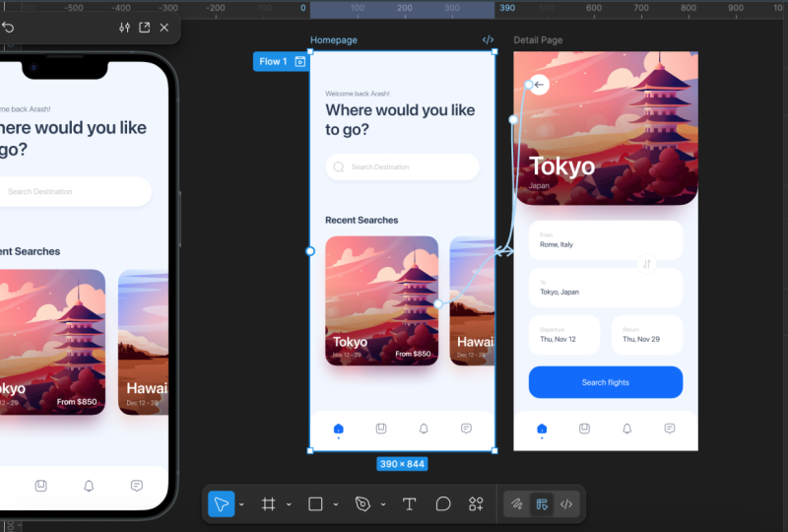Image resolution: width=788 pixels, height=532 pixels.
Task: Click the bell icon in phone preview nav
Action: click(89, 486)
